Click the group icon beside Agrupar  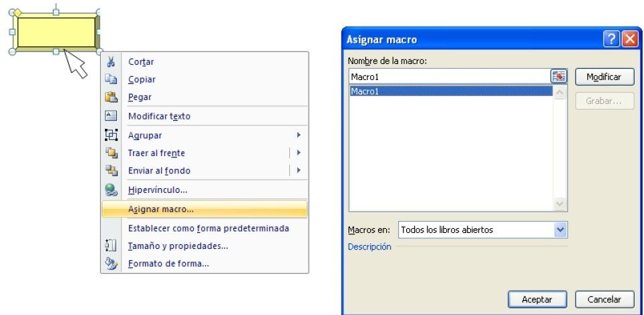point(111,135)
